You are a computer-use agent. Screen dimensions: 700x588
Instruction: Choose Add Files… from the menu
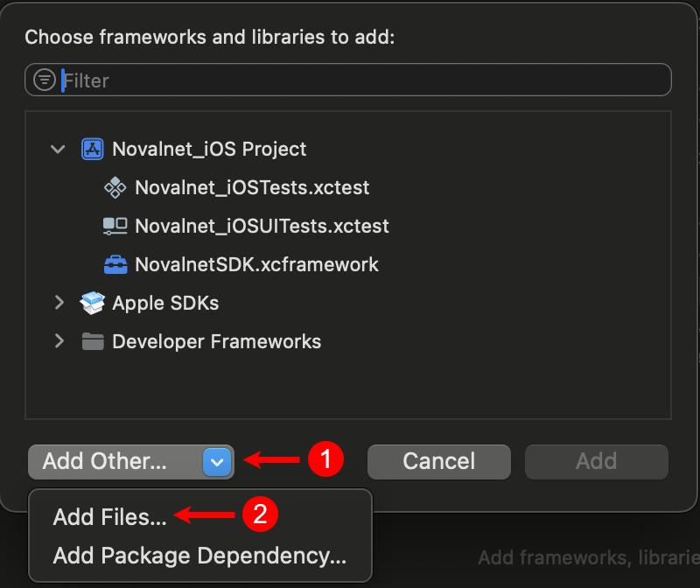pyautogui.click(x=109, y=517)
